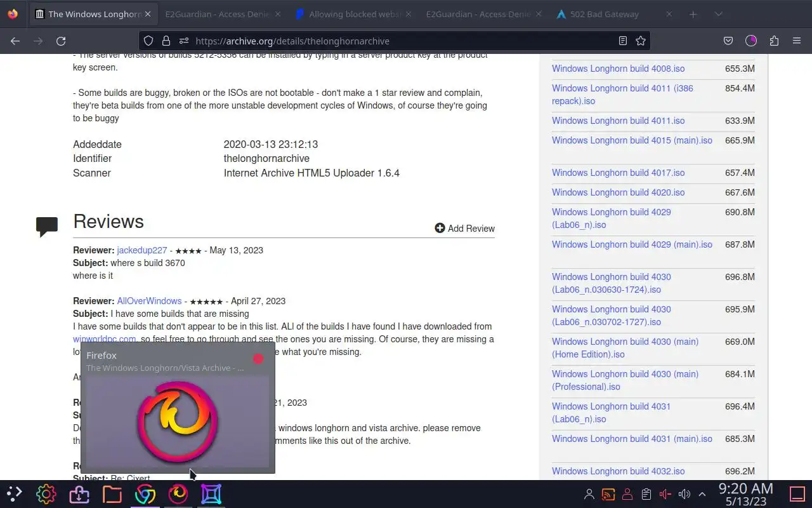Show site security padlock info

point(166,41)
